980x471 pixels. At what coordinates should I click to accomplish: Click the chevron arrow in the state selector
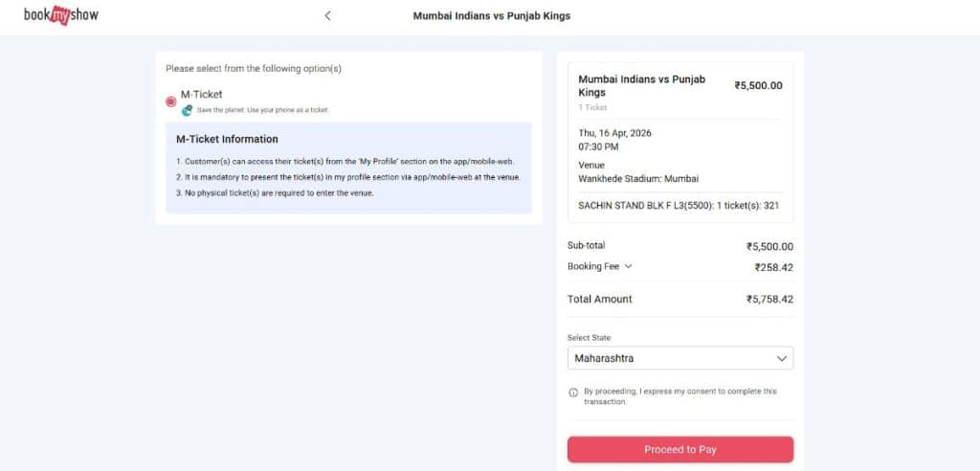tap(782, 359)
